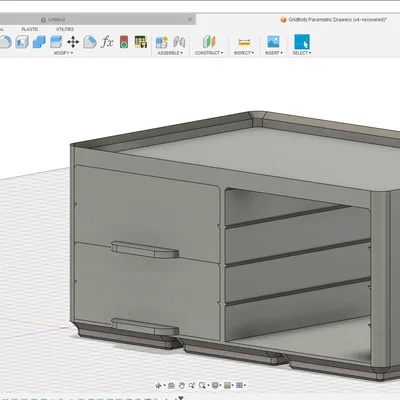Switch to the Untitled document tab
Viewport: 400px width, 400px height.
tap(97, 20)
